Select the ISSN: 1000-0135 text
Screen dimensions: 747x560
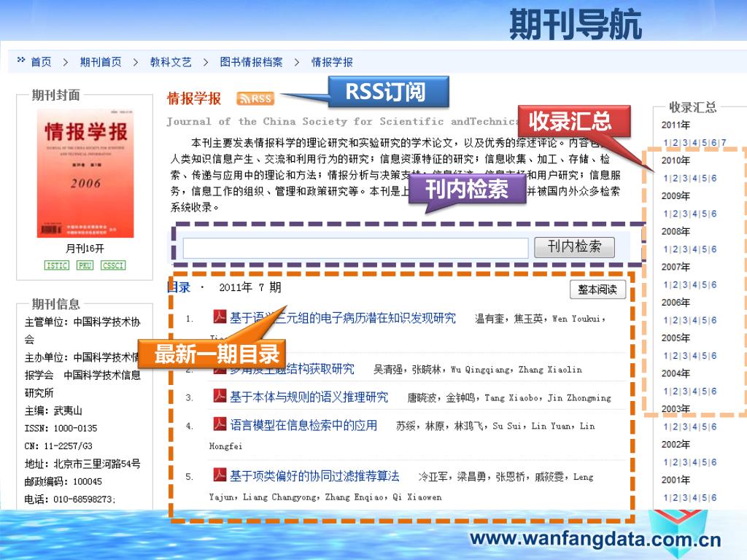pos(61,428)
